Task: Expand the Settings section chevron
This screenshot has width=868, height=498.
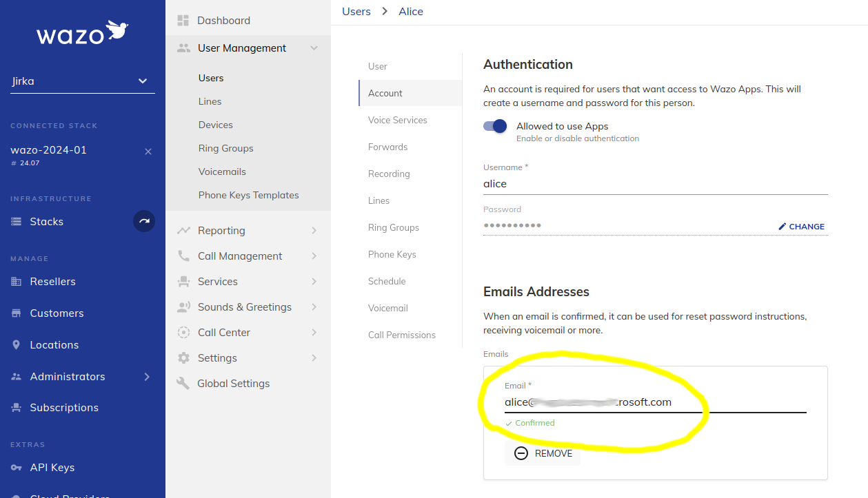Action: [314, 358]
